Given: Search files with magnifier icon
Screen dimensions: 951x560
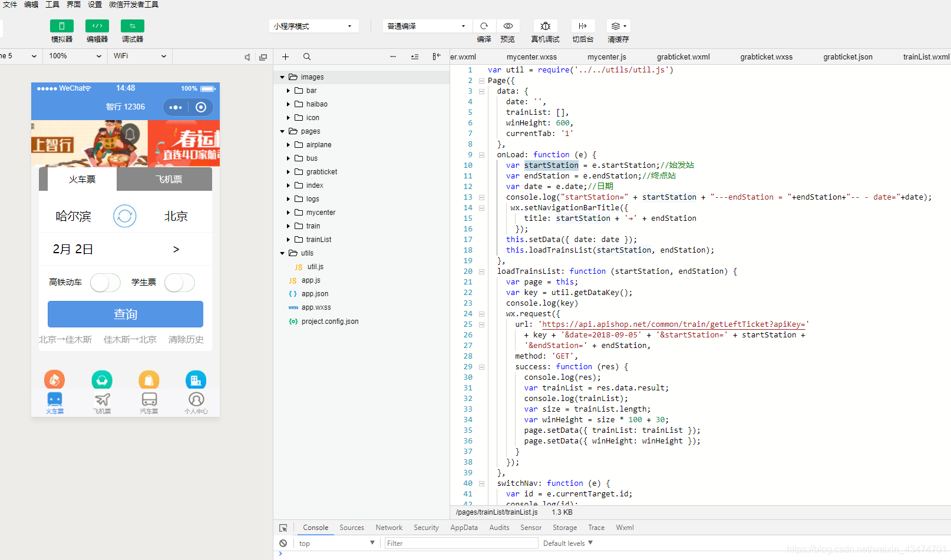Looking at the screenshot, I should [x=307, y=57].
